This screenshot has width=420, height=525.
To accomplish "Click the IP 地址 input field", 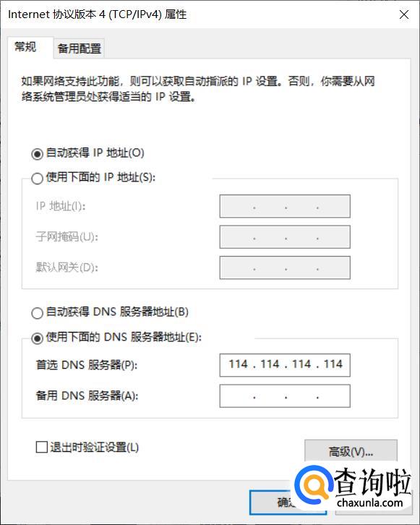I will (x=285, y=206).
